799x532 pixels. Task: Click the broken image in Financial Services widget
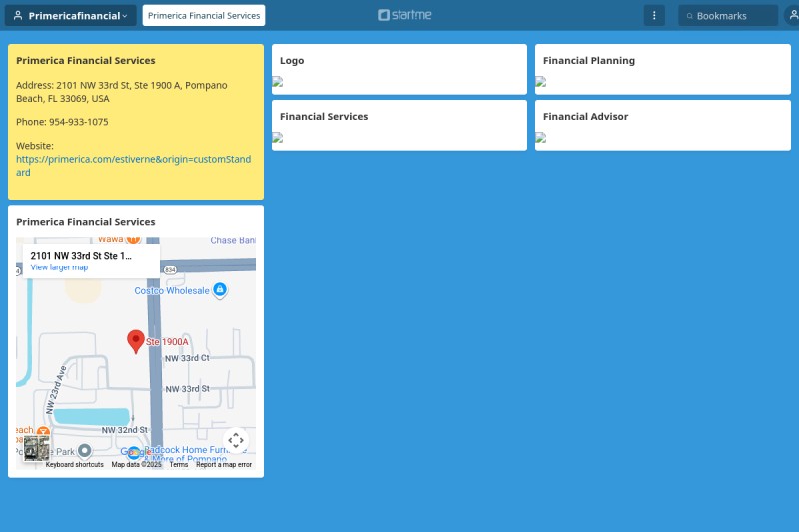pyautogui.click(x=278, y=138)
